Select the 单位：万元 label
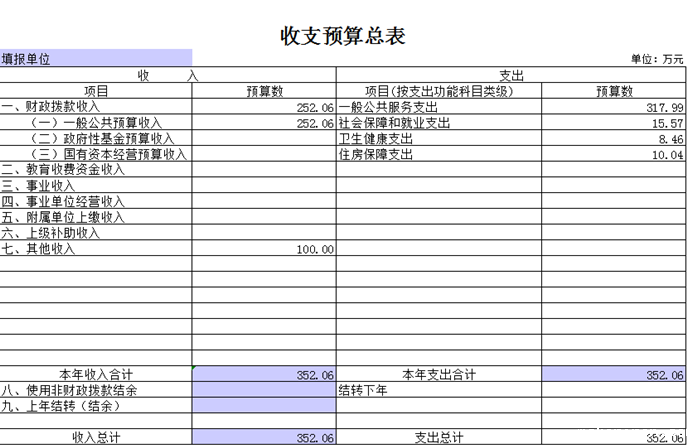Image resolution: width=692 pixels, height=448 pixels. click(656, 60)
